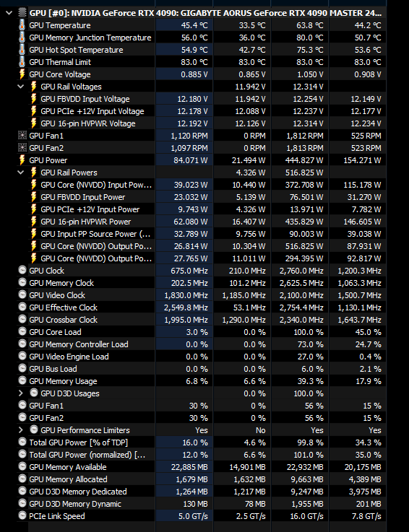Click the lightning icon for GPU Input PP Source Power

[x=34, y=234]
